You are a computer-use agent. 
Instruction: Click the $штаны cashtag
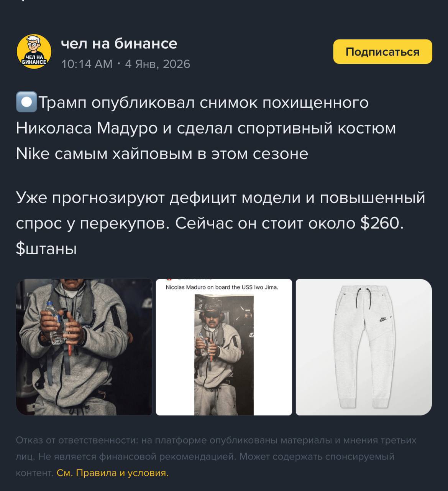pos(46,249)
